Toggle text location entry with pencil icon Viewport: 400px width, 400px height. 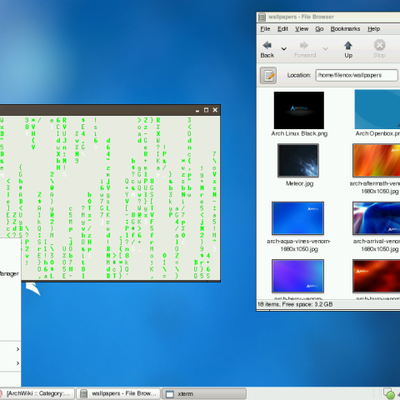click(268, 76)
